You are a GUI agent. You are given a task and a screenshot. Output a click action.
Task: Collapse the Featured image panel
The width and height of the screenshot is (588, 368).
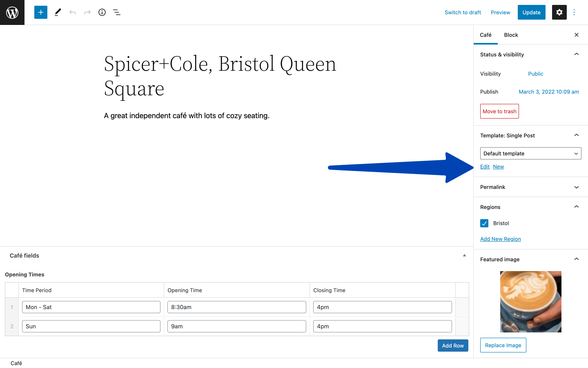[x=531, y=259]
